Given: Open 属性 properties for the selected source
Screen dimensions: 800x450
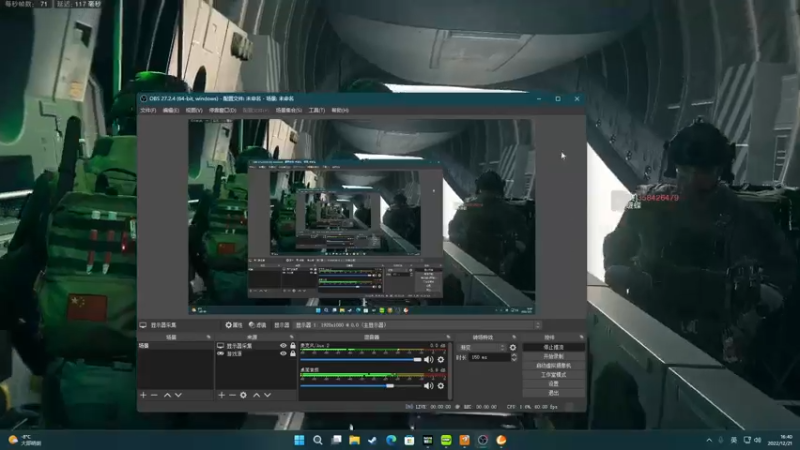Looking at the screenshot, I should 234,325.
